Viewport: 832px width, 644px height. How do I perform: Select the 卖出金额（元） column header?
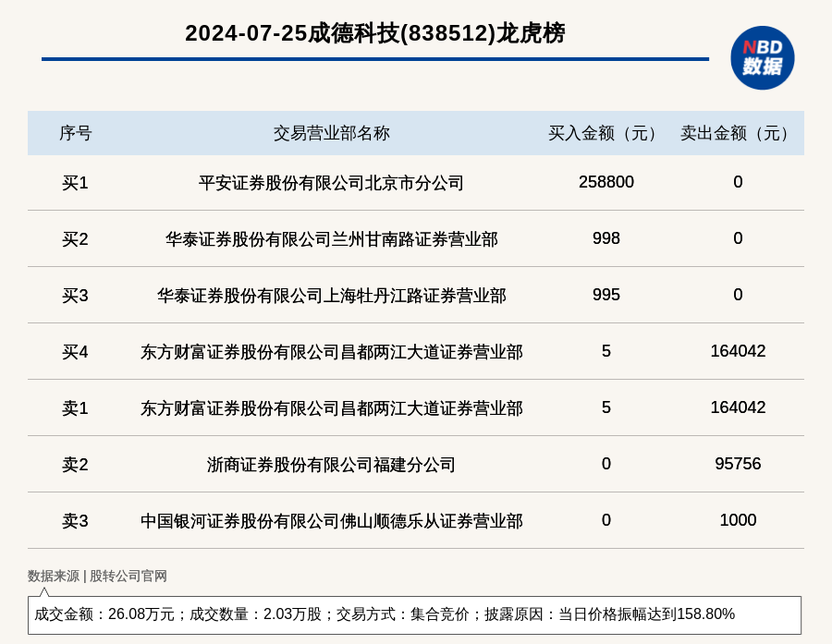click(738, 133)
